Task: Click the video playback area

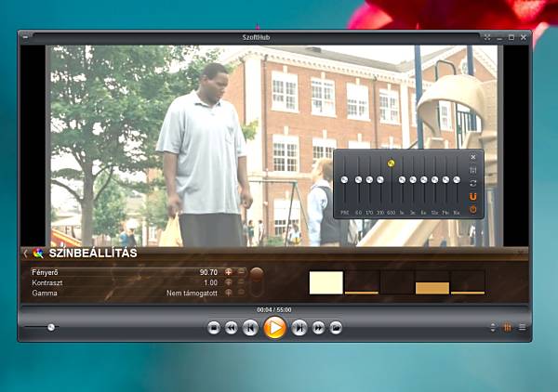Action: (274, 145)
